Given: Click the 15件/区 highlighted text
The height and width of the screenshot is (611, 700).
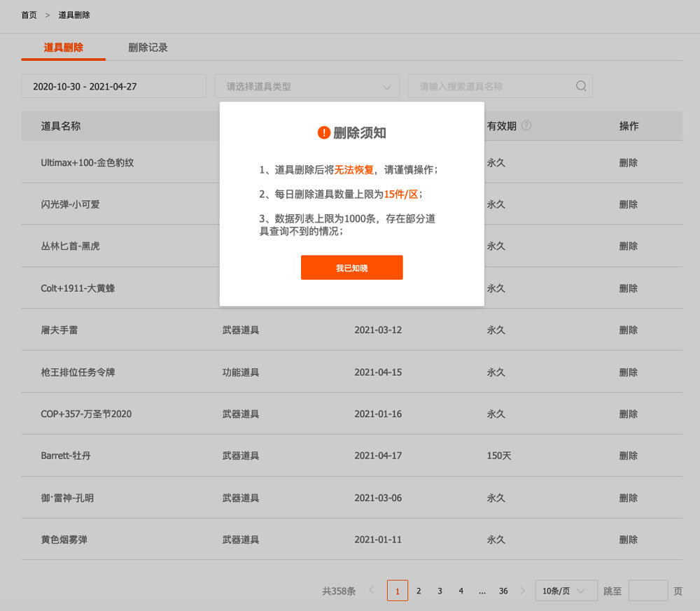Looking at the screenshot, I should tap(401, 194).
